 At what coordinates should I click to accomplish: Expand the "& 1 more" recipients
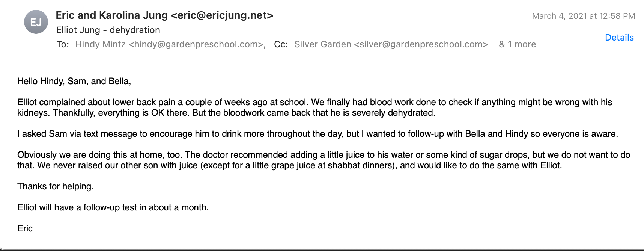[517, 44]
